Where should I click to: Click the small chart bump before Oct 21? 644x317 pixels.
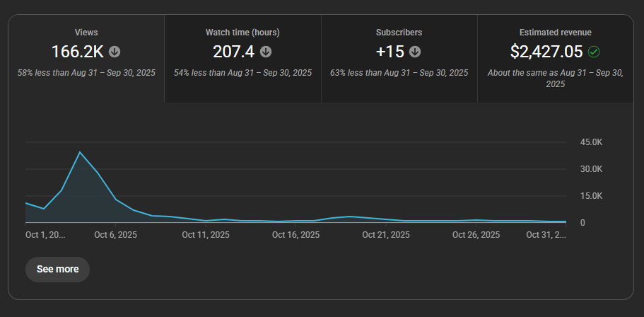tap(350, 217)
